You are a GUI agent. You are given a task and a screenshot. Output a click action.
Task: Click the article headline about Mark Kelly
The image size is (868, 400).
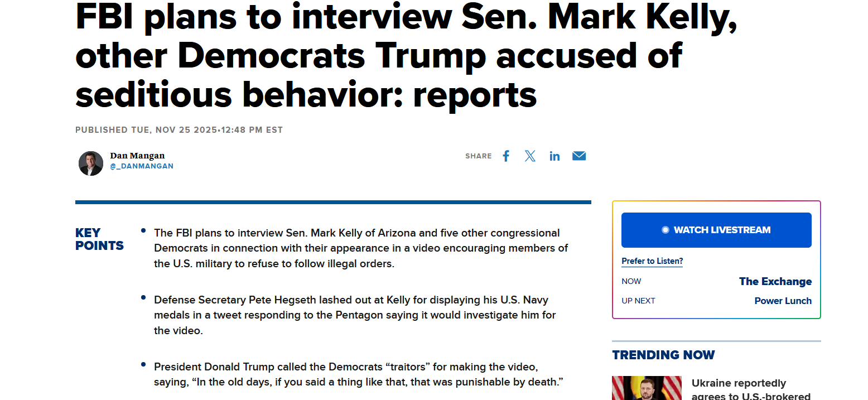[x=406, y=55]
